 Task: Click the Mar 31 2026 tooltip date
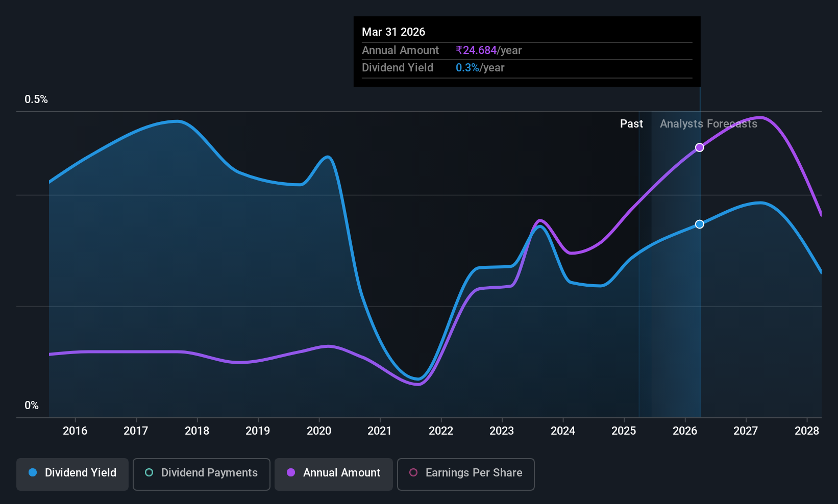tap(393, 32)
